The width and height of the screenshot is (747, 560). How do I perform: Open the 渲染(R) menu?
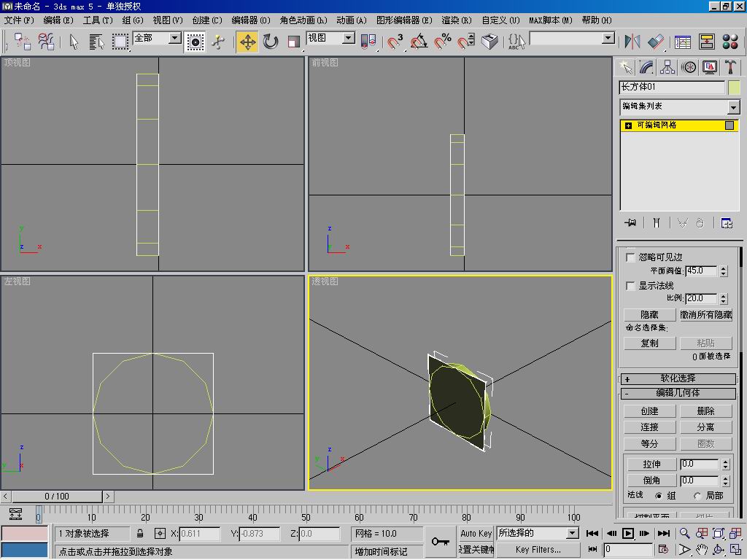tap(456, 20)
